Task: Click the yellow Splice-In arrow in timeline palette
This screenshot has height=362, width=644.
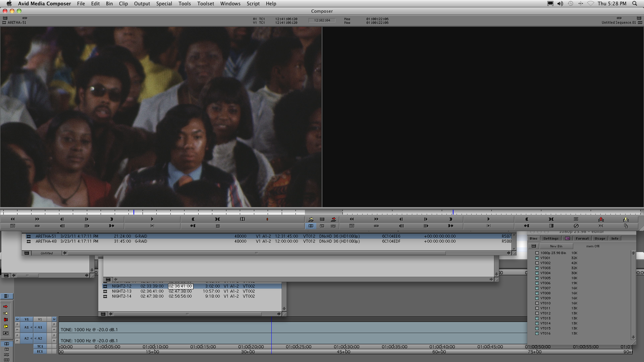Action: tap(5, 313)
